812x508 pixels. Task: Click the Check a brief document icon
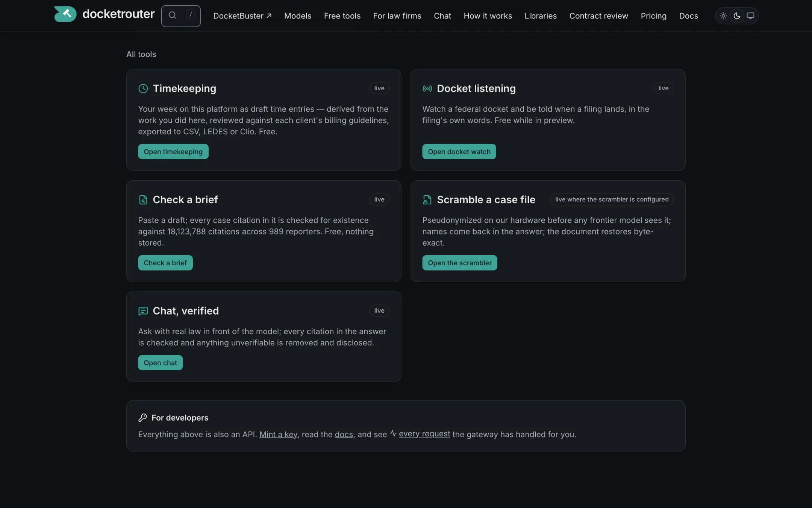[x=143, y=200]
